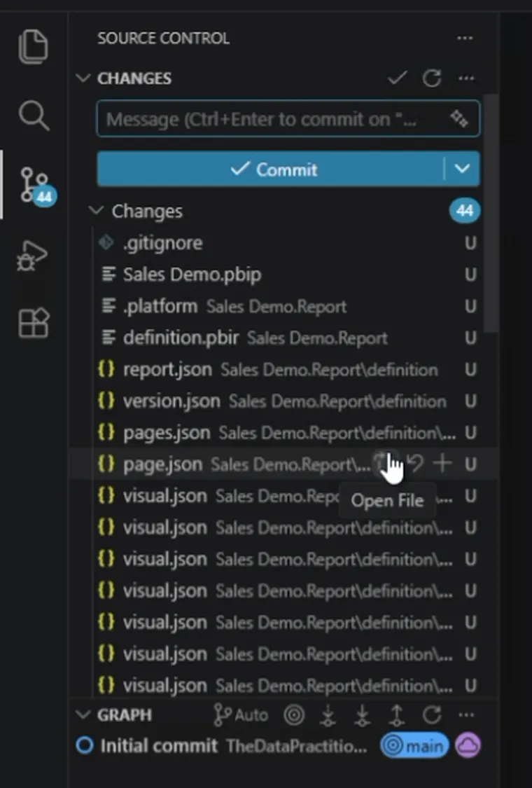The width and height of the screenshot is (532, 788).
Task: Open the Search view in activity bar
Action: [34, 115]
